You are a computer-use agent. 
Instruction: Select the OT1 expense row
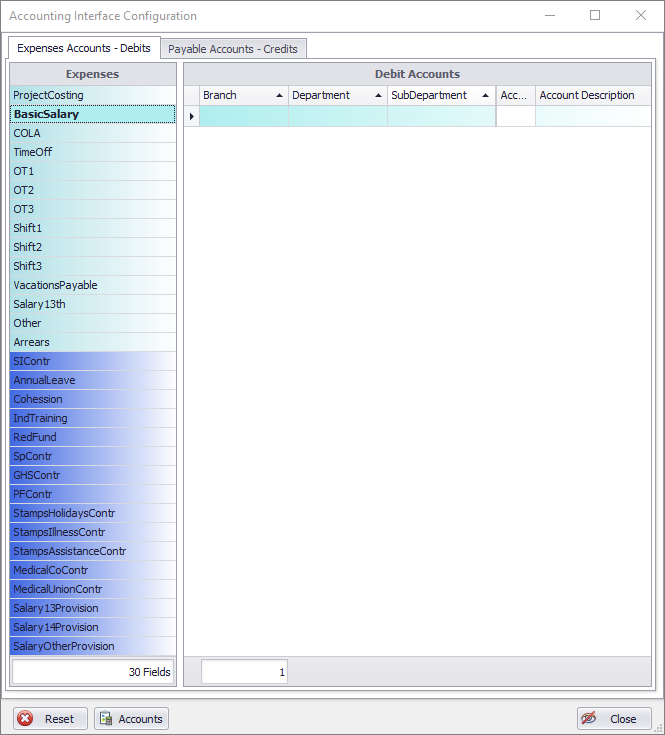click(x=93, y=171)
